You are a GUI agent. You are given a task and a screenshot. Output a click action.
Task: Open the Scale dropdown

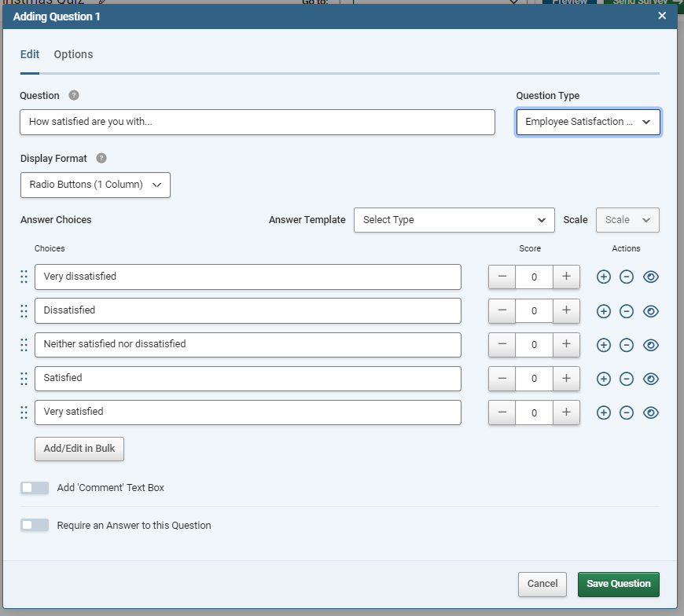627,220
